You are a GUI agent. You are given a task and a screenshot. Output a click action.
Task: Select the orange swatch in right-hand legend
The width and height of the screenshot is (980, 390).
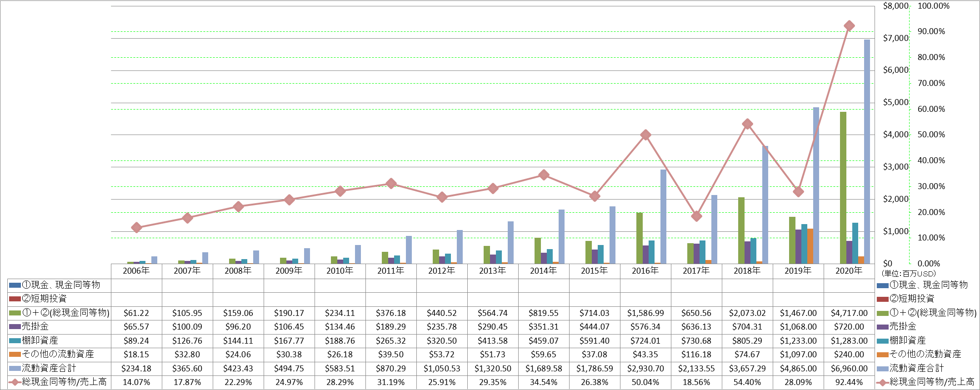(x=882, y=355)
